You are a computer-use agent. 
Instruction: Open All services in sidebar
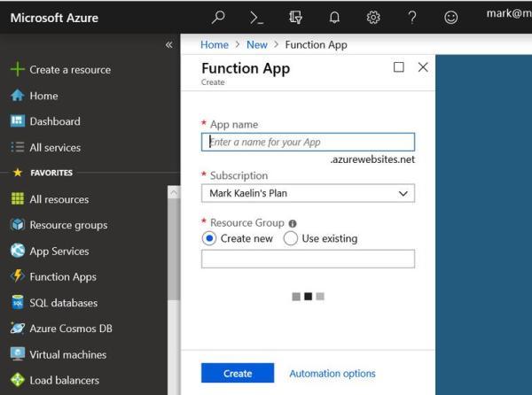point(55,148)
